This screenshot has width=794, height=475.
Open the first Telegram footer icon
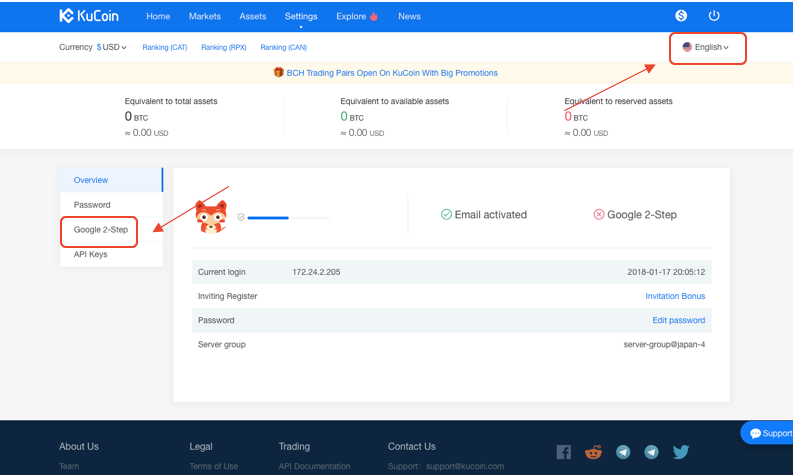[x=623, y=452]
